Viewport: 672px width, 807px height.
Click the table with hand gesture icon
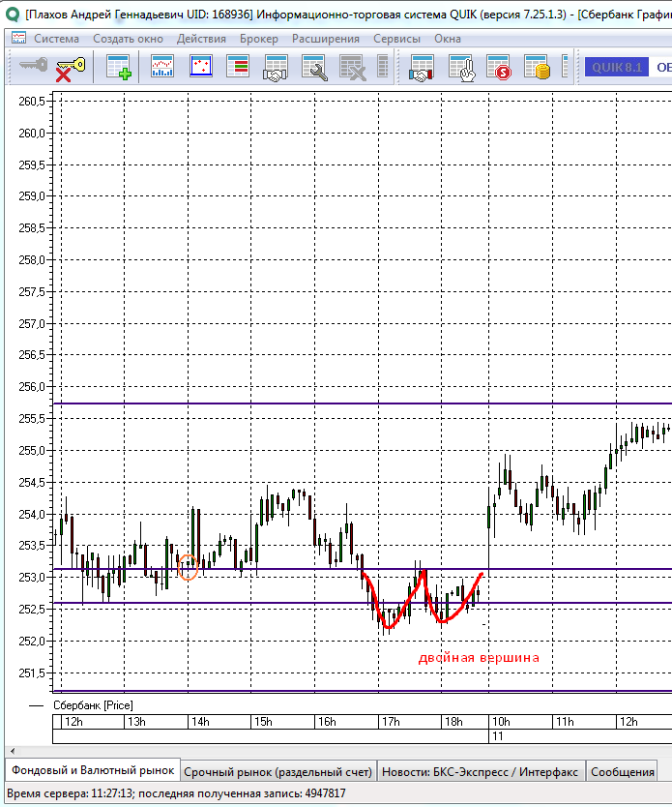(x=461, y=68)
